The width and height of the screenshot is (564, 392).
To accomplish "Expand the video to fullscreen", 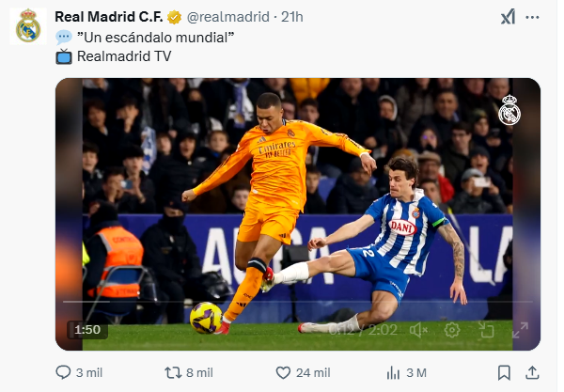I will click(x=520, y=330).
